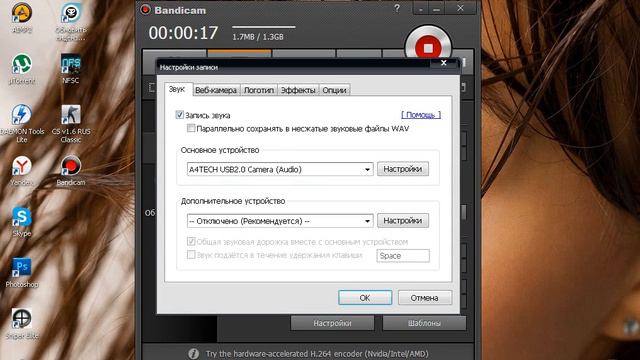Click the 00:00:17 recording timer
Screen dimensions: 640x360
183,33
